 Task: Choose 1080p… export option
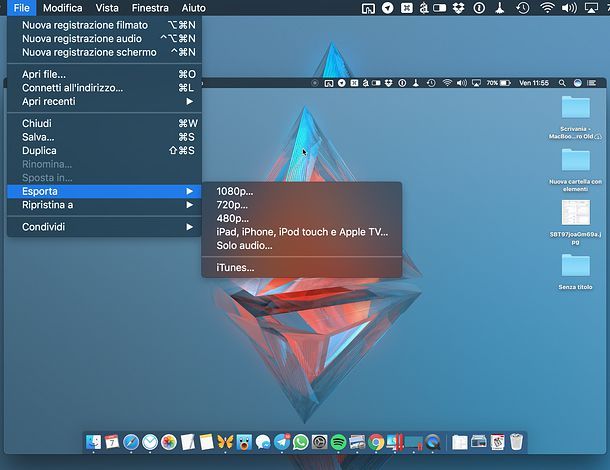(x=235, y=190)
